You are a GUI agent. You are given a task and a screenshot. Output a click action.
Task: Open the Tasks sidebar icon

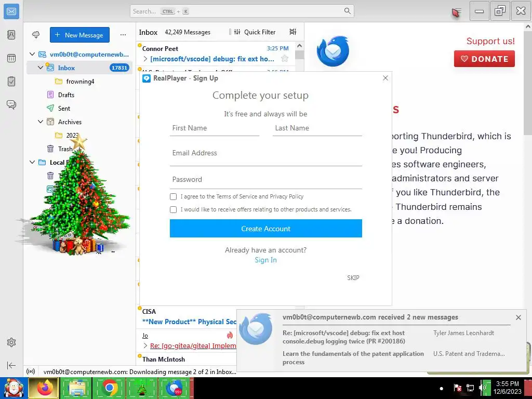(11, 82)
